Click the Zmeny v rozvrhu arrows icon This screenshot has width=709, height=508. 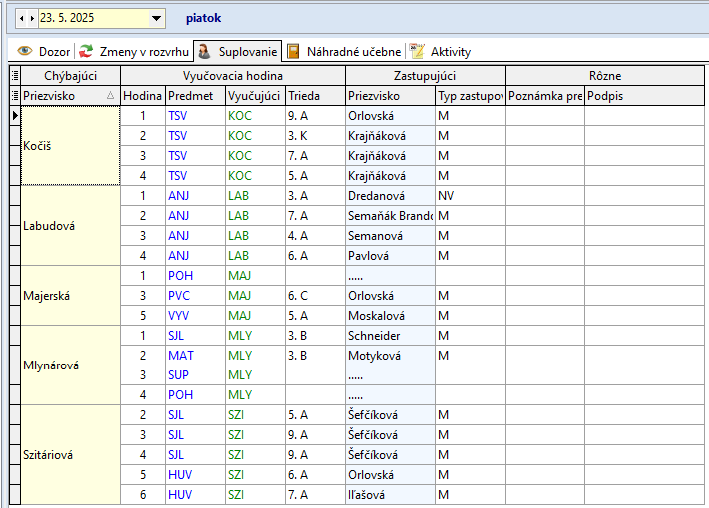[86, 51]
